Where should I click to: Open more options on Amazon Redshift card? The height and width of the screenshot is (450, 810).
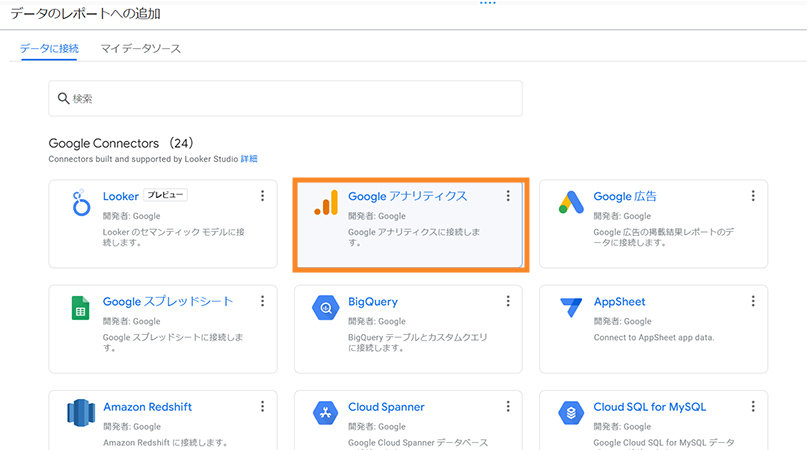coord(262,407)
